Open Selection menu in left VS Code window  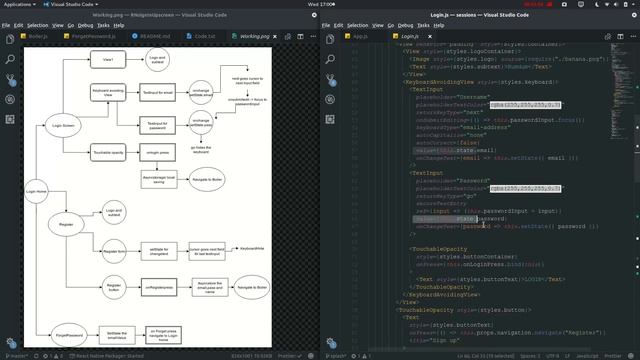pyautogui.click(x=38, y=25)
